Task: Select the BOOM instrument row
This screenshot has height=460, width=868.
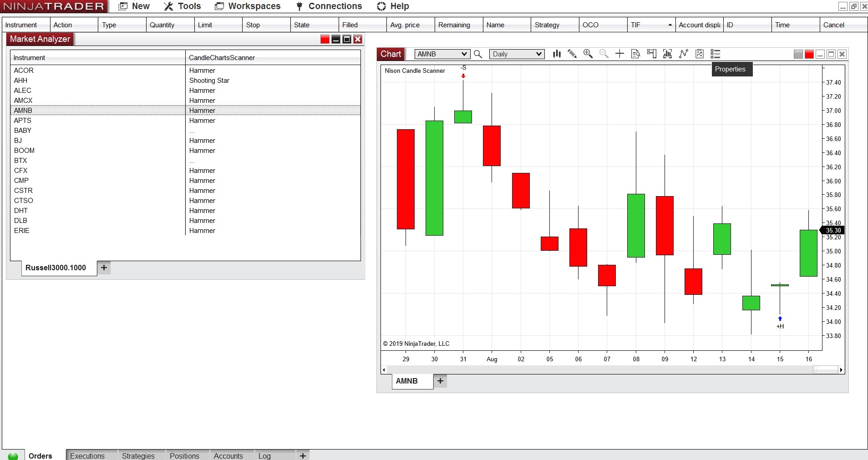Action: [x=185, y=151]
